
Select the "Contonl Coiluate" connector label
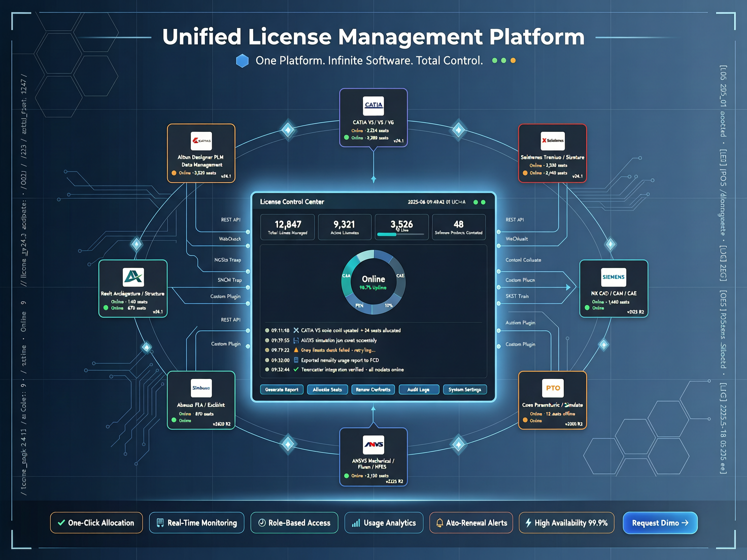pyautogui.click(x=523, y=260)
